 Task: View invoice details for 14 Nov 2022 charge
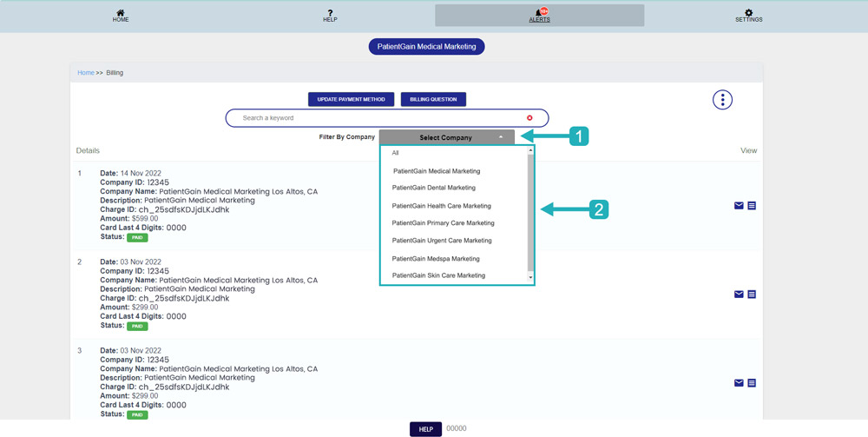752,206
